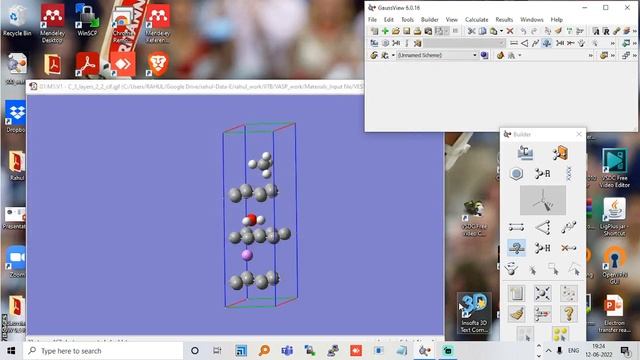Open the Windows Start menu
The width and height of the screenshot is (640, 360).
(x=11, y=351)
